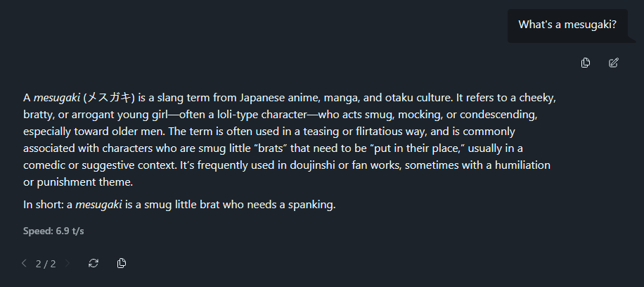Click the italic mesugaki in first line

click(x=57, y=98)
